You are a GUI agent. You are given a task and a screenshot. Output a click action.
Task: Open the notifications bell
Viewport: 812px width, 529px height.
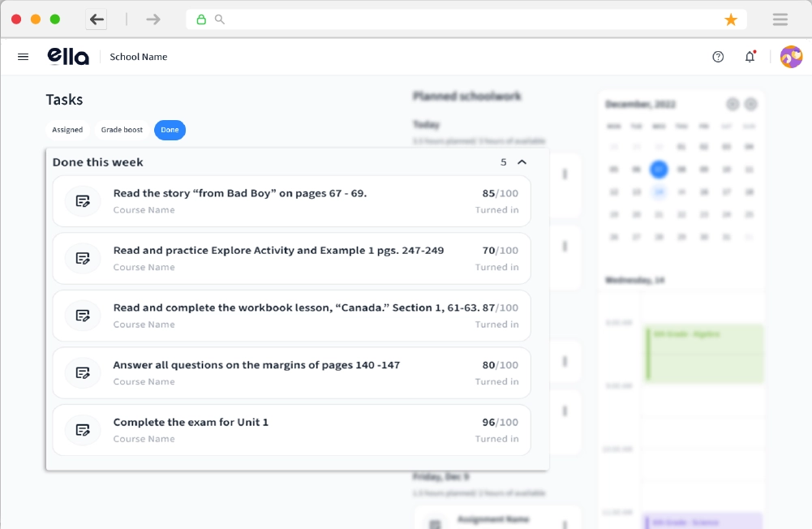click(750, 57)
